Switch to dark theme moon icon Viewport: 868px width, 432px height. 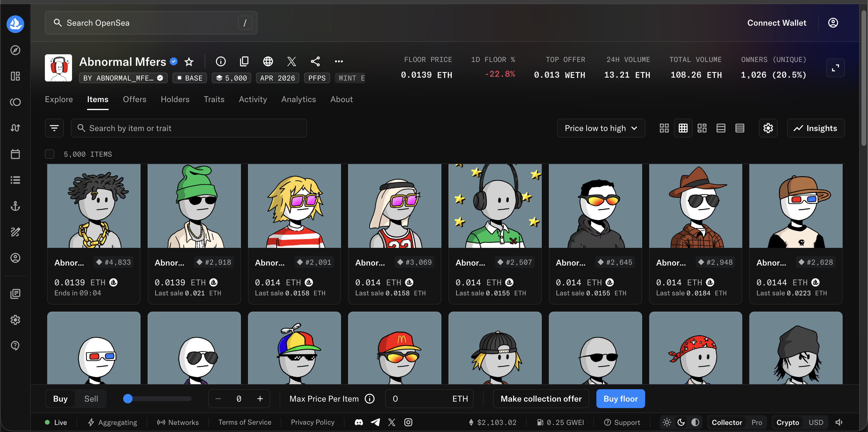tap(681, 422)
